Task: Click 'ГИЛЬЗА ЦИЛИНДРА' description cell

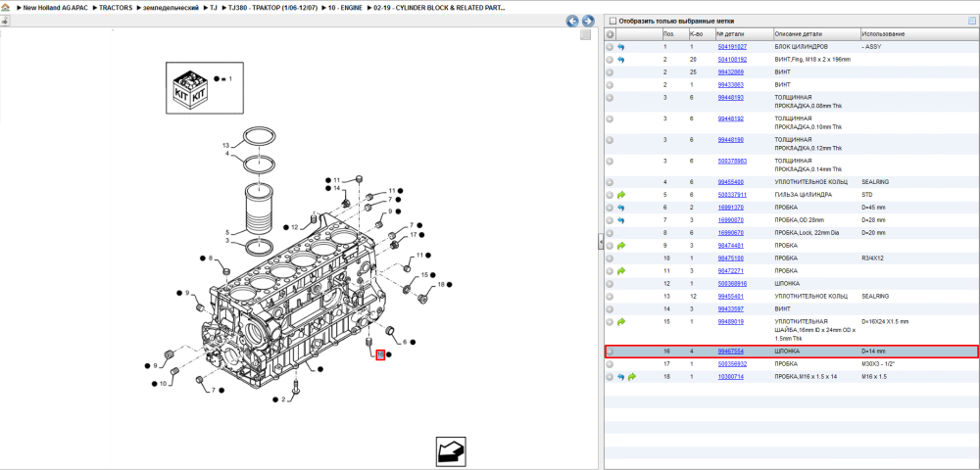Action: click(804, 195)
